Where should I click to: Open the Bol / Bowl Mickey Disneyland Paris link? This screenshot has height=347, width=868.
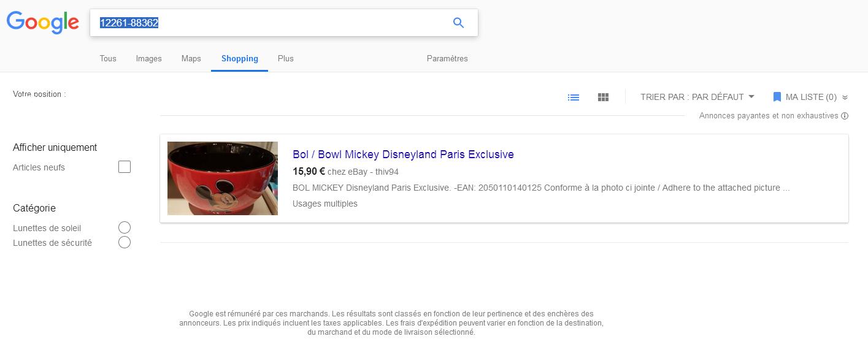403,154
